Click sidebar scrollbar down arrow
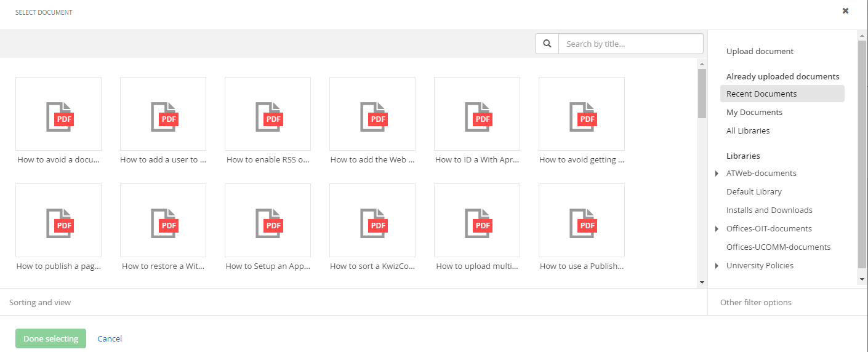Viewport: 868px width, 352px height. [x=862, y=279]
